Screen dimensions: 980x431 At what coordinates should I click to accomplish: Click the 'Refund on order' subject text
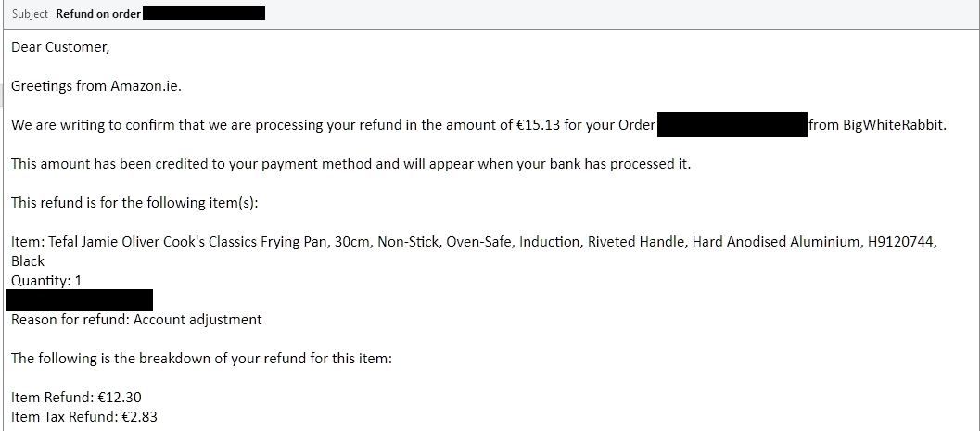pyautogui.click(x=98, y=14)
